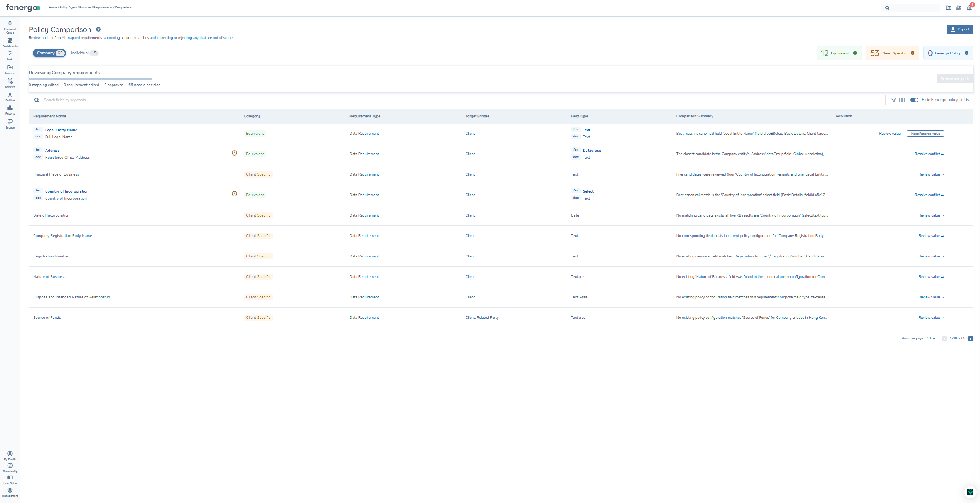Open Reviews sidebar icon
Image resolution: width=980 pixels, height=503 pixels.
pos(10,83)
